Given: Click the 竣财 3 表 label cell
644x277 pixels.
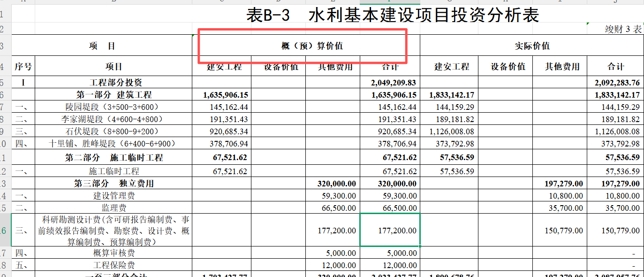Looking at the screenshot, I should [x=621, y=28].
